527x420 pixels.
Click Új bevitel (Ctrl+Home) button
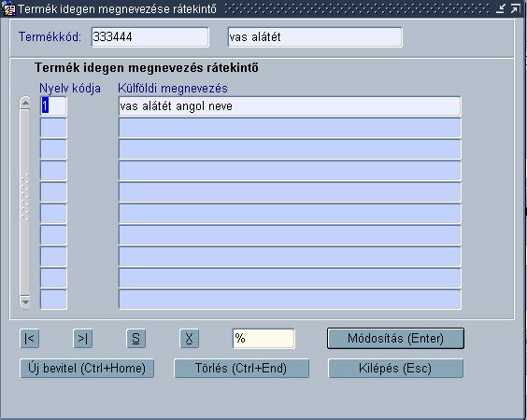87,369
